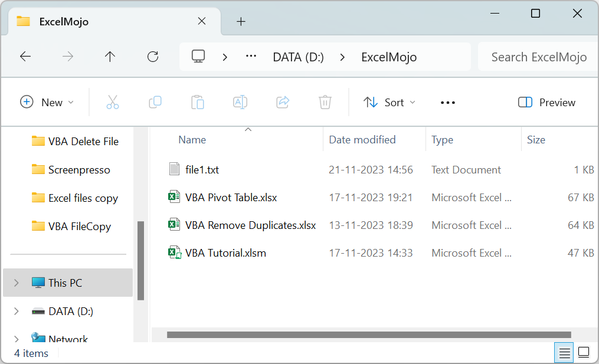Sort by the Date modified column header
This screenshot has height=364, width=599.
coord(362,140)
